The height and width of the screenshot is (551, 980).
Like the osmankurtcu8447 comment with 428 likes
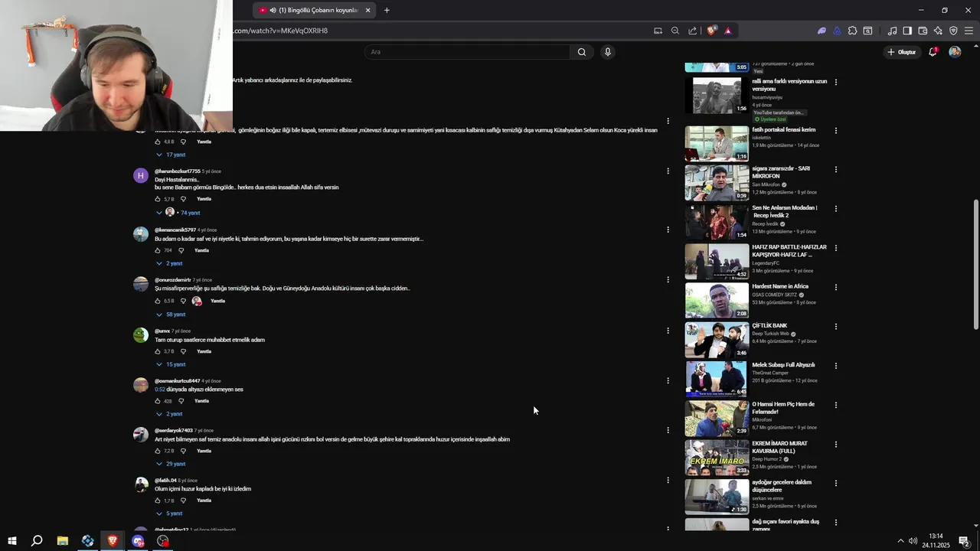tap(158, 401)
